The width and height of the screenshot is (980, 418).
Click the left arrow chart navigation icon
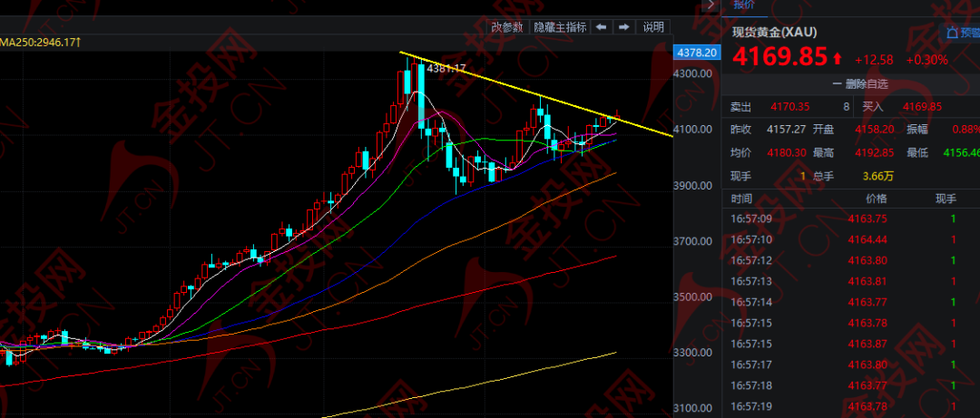pyautogui.click(x=601, y=27)
